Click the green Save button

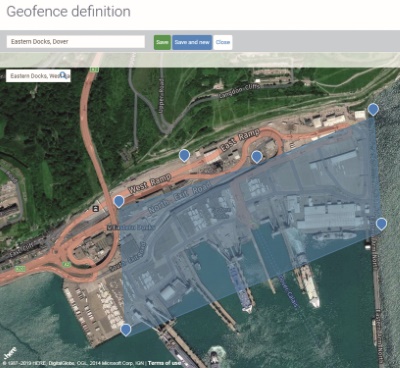162,42
